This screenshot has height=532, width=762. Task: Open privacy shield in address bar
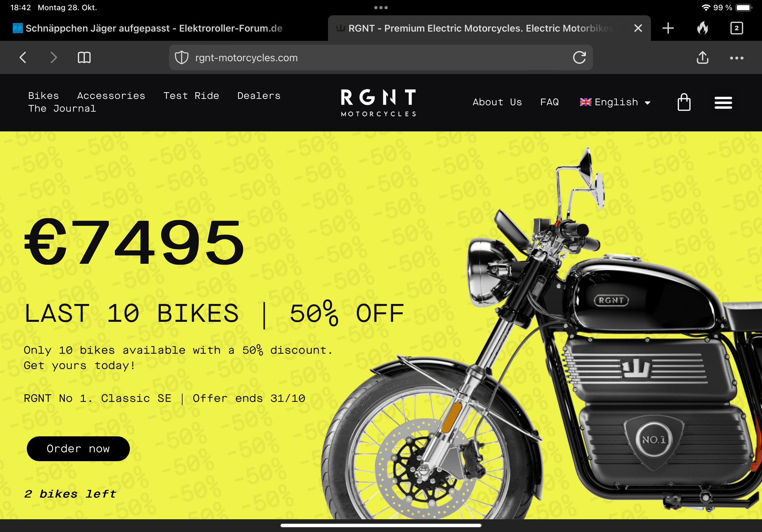(x=182, y=58)
